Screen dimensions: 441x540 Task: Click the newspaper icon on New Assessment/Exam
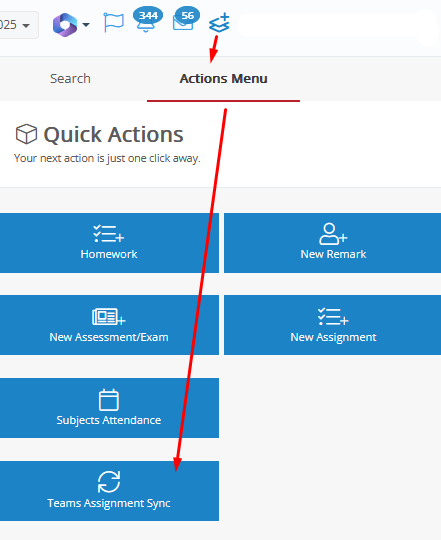point(108,317)
